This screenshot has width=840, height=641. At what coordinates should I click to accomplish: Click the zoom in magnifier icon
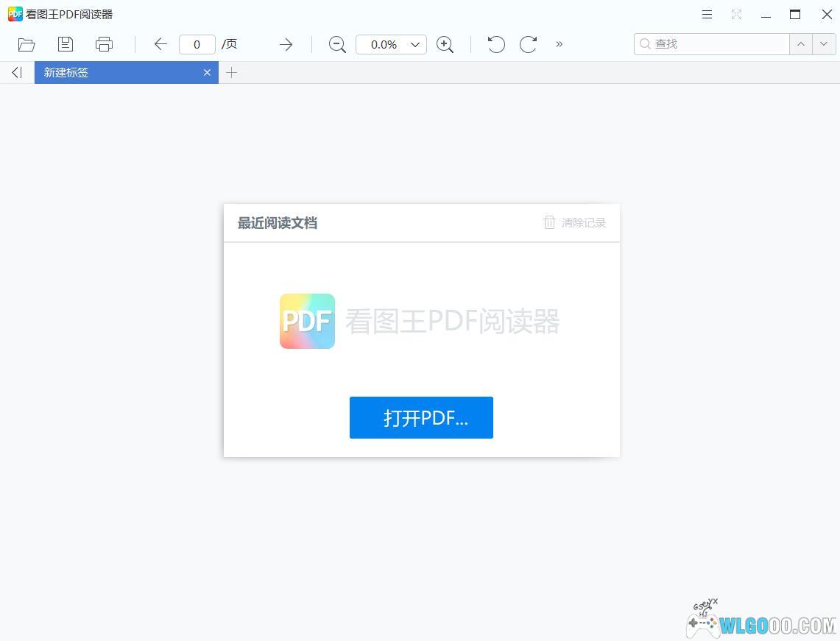[445, 44]
